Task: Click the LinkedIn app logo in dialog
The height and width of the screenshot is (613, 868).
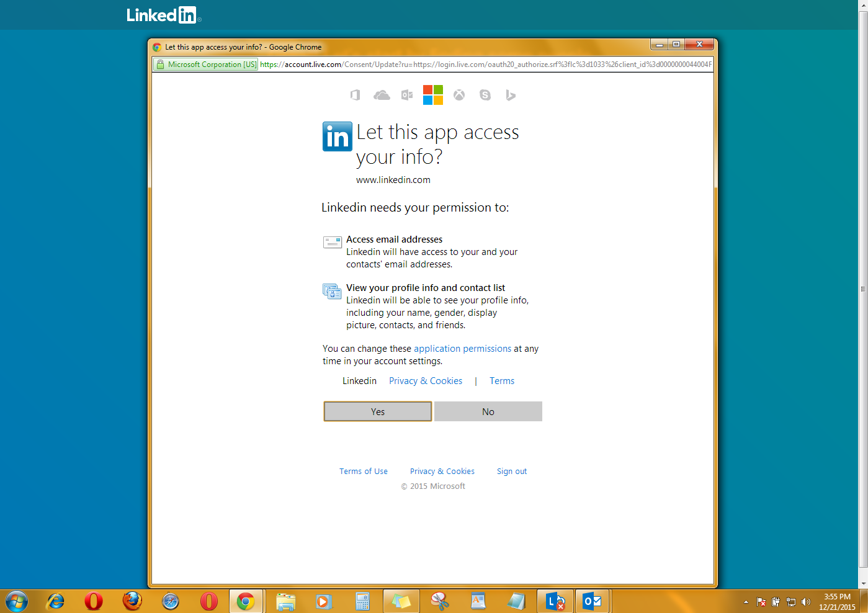Action: click(338, 136)
